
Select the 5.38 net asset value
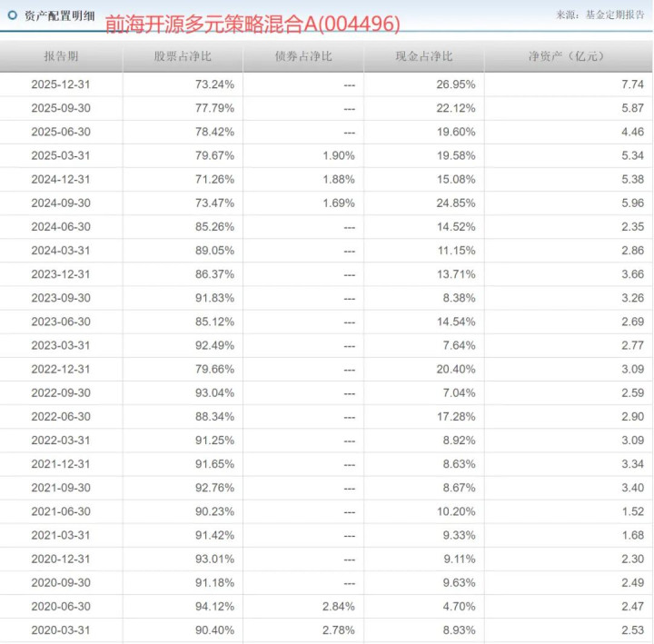coord(633,179)
